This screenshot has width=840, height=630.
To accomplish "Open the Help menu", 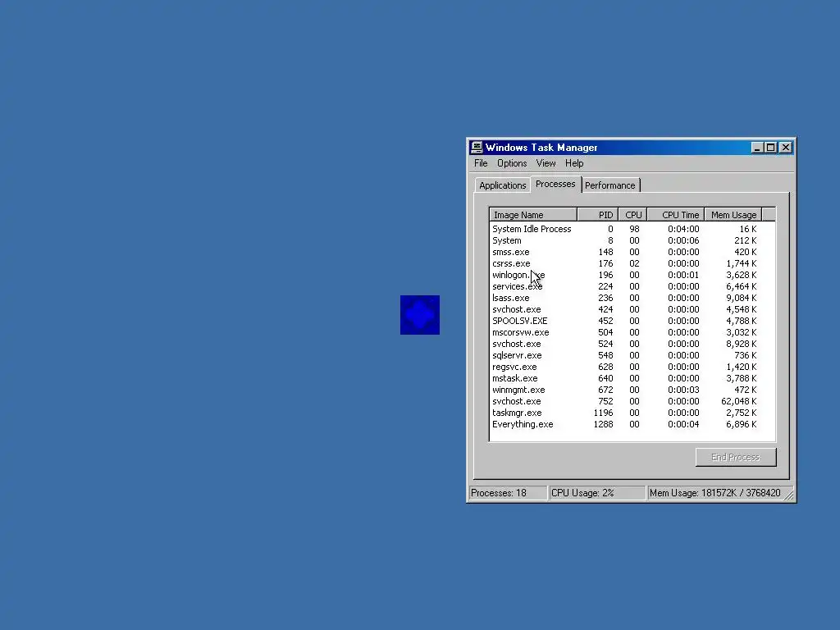I will tap(574, 163).
